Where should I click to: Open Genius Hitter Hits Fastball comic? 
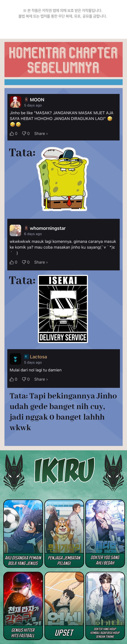click(x=23, y=605)
